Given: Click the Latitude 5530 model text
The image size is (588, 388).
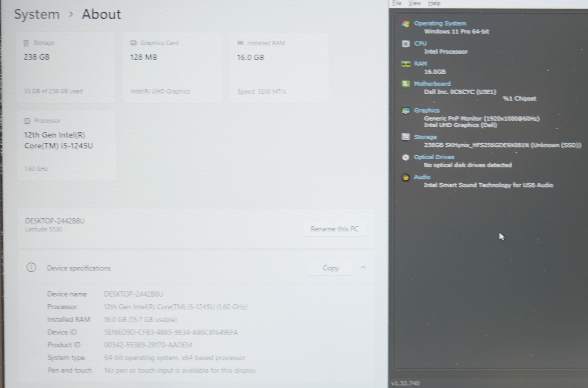Looking at the screenshot, I should coord(43,229).
